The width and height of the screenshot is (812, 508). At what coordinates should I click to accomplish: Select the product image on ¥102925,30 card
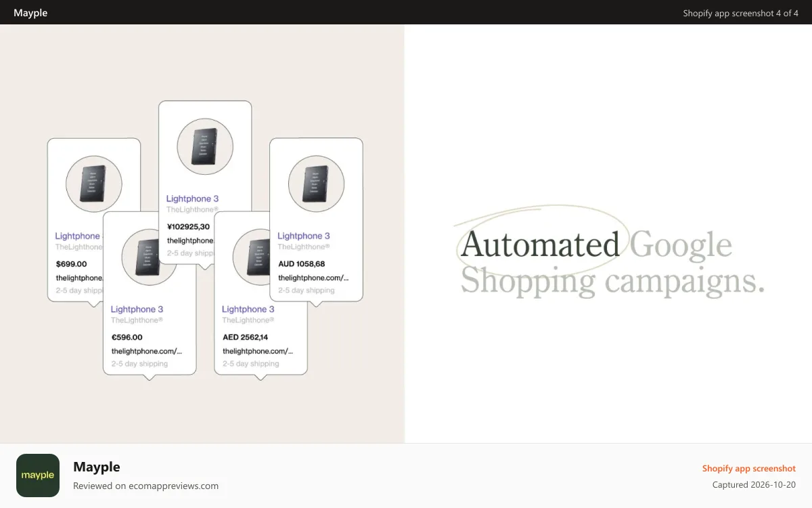[x=205, y=146]
